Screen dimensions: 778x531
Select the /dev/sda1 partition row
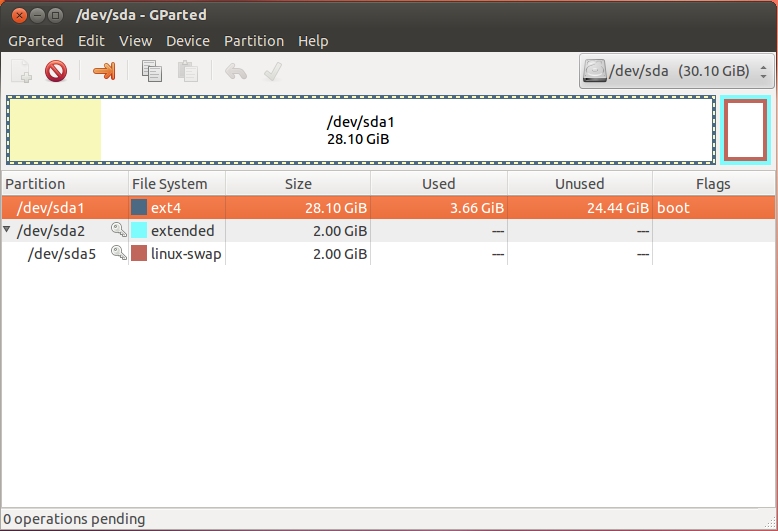(x=389, y=207)
